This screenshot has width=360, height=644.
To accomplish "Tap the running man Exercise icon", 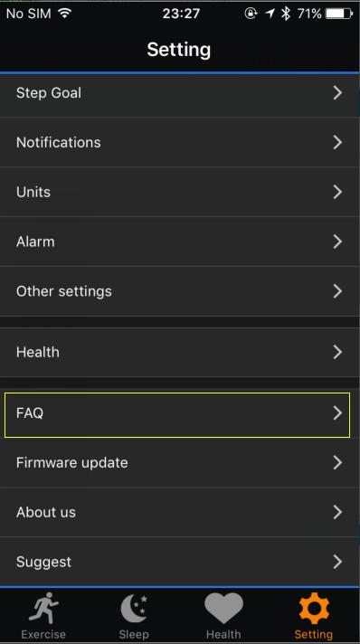I will (x=43, y=608).
